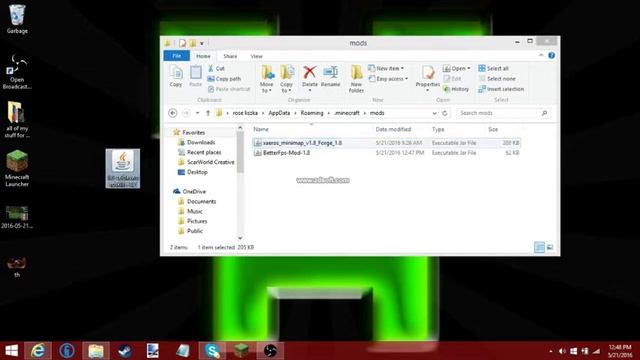Show file History
Screen dimensions: 640x360
(x=456, y=89)
